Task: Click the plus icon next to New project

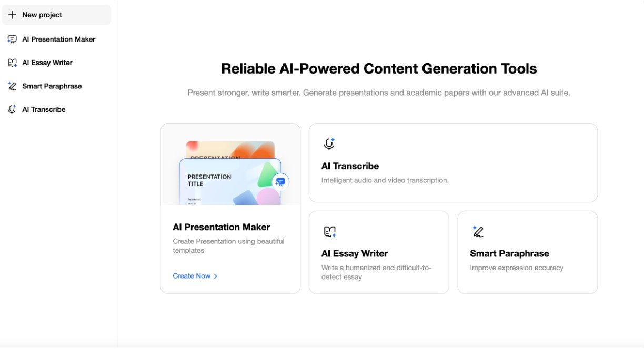Action: point(12,14)
